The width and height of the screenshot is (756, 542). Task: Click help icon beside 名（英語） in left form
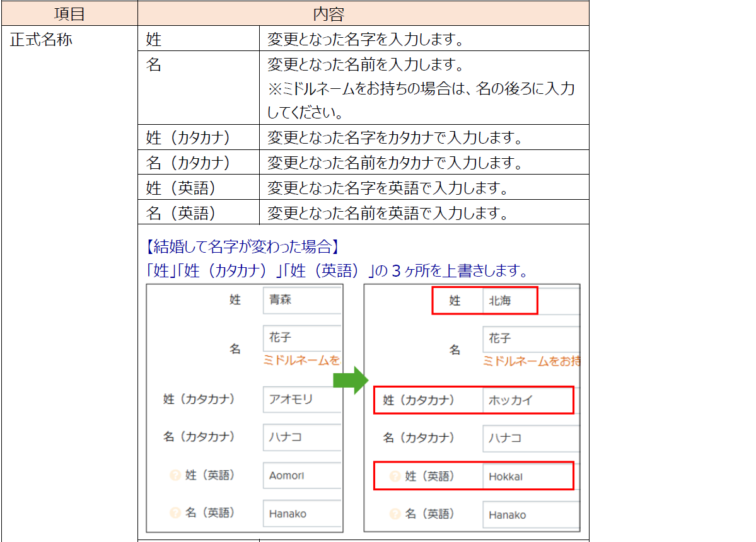point(175,512)
